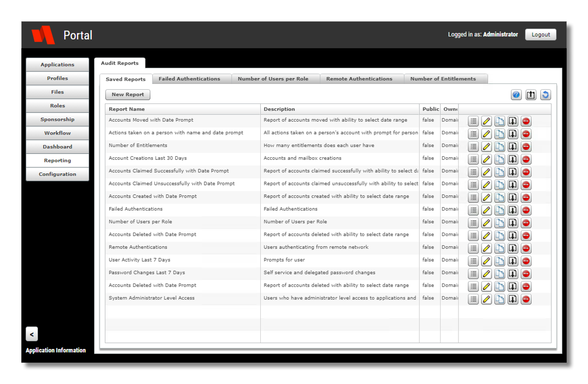Open details of Account Creations Last 30 Days via list icon
The image size is (588, 384).
tap(473, 159)
